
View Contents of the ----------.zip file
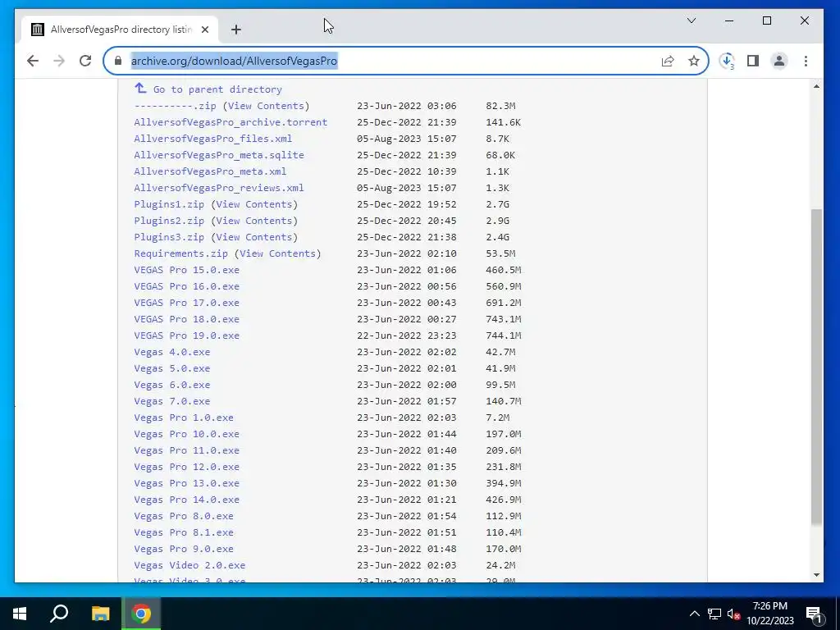click(266, 106)
